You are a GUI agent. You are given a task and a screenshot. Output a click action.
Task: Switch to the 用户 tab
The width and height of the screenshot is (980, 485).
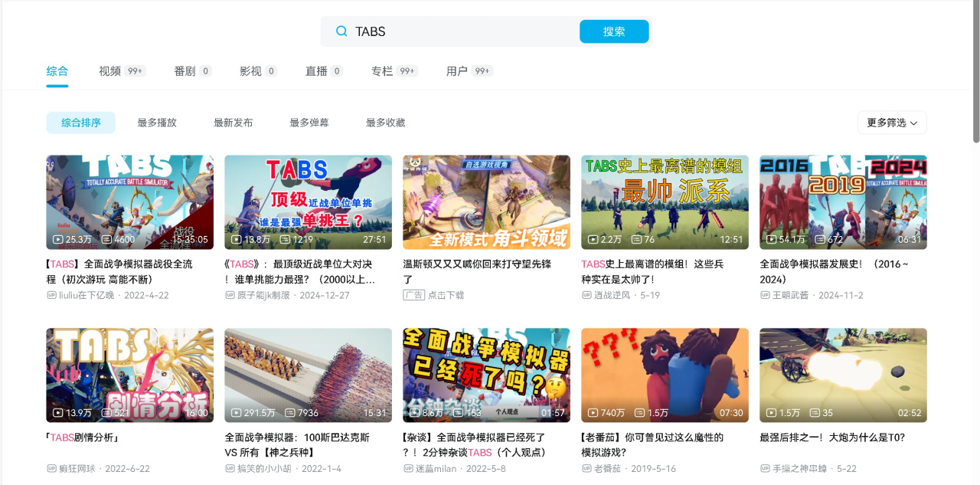click(x=469, y=71)
